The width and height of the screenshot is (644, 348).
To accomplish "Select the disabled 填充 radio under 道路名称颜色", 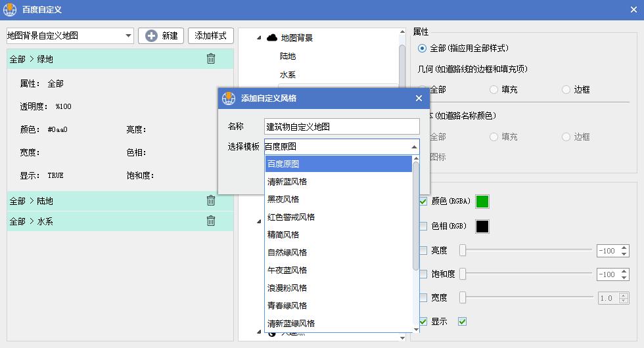I will tap(494, 137).
